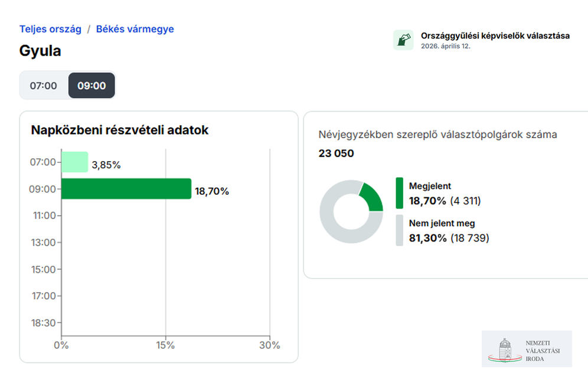Click the 23 050 voter count

point(336,153)
